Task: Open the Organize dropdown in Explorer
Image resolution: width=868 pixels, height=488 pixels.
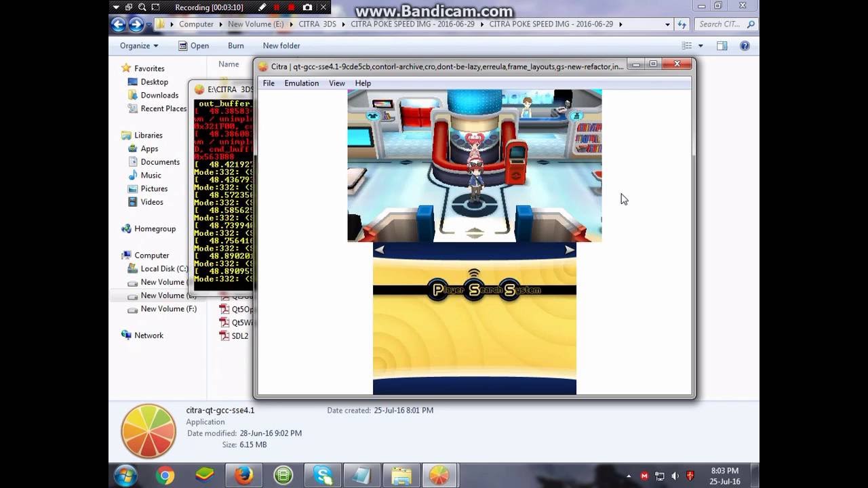Action: pyautogui.click(x=139, y=45)
